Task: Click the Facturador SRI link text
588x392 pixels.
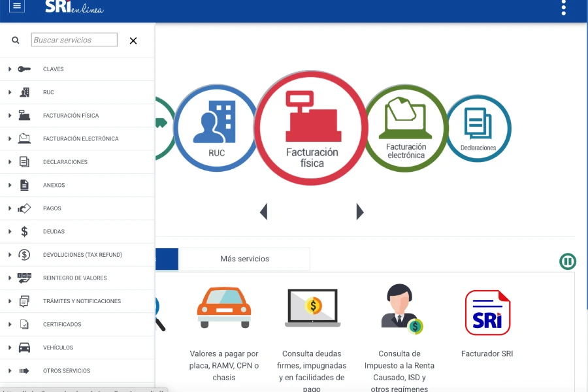Action: click(487, 353)
